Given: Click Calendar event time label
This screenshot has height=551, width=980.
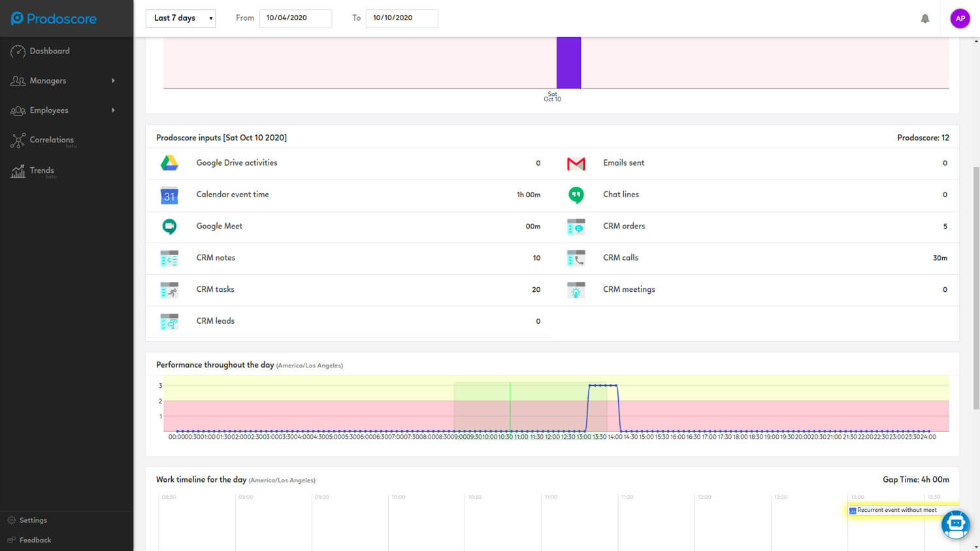Looking at the screenshot, I should [233, 195].
